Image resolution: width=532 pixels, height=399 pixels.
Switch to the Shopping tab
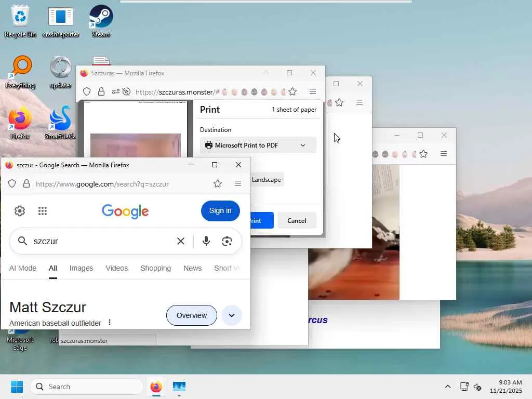[x=155, y=268]
